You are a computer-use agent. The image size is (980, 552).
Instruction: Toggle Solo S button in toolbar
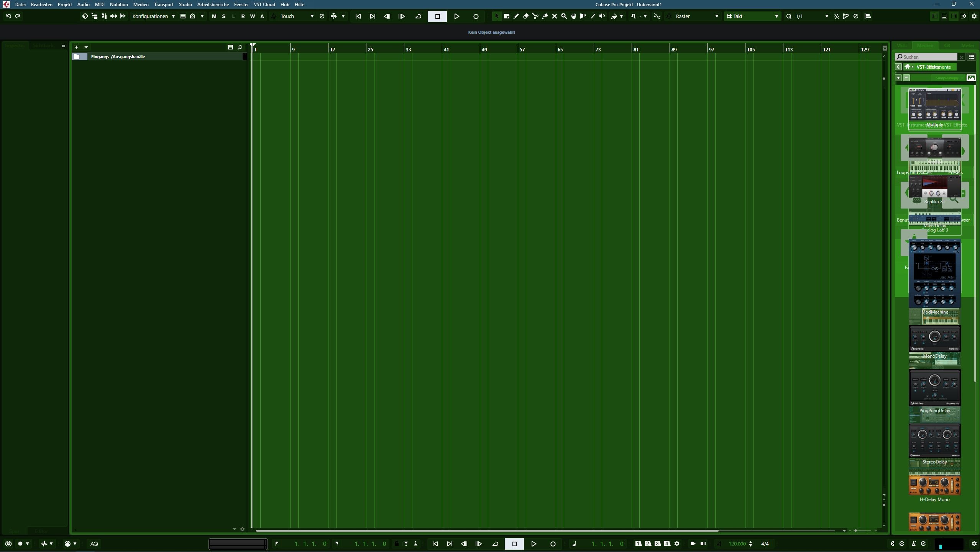[224, 16]
